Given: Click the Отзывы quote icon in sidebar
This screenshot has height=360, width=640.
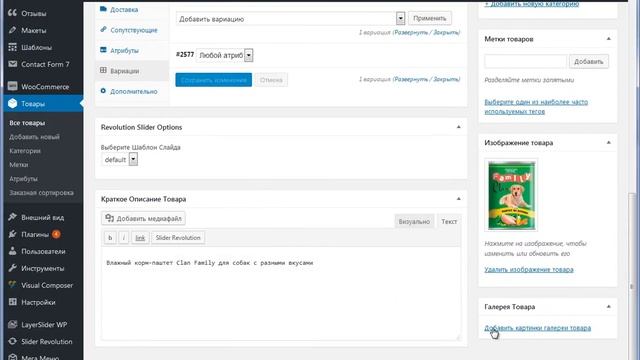Looking at the screenshot, I should [13, 13].
